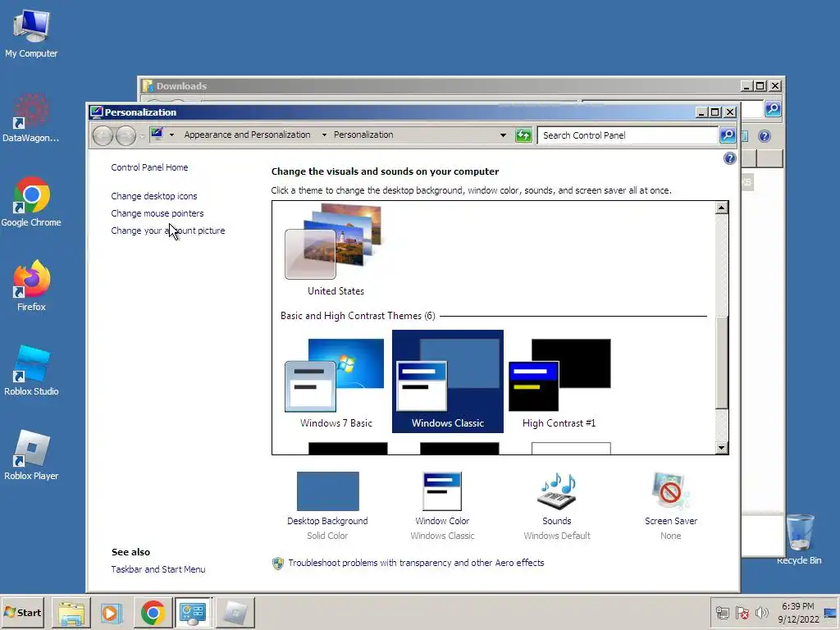Click theme list scroll up arrow
Image resolution: width=840 pixels, height=630 pixels.
click(722, 208)
